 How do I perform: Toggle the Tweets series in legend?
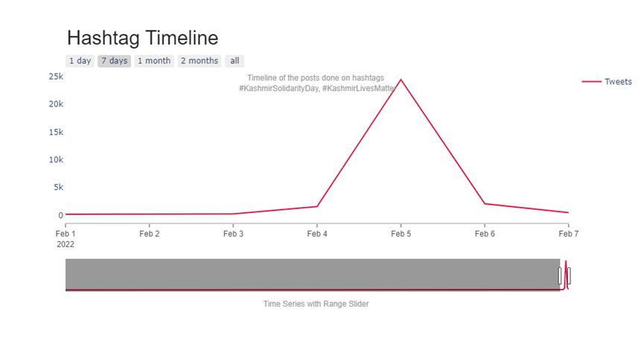618,81
